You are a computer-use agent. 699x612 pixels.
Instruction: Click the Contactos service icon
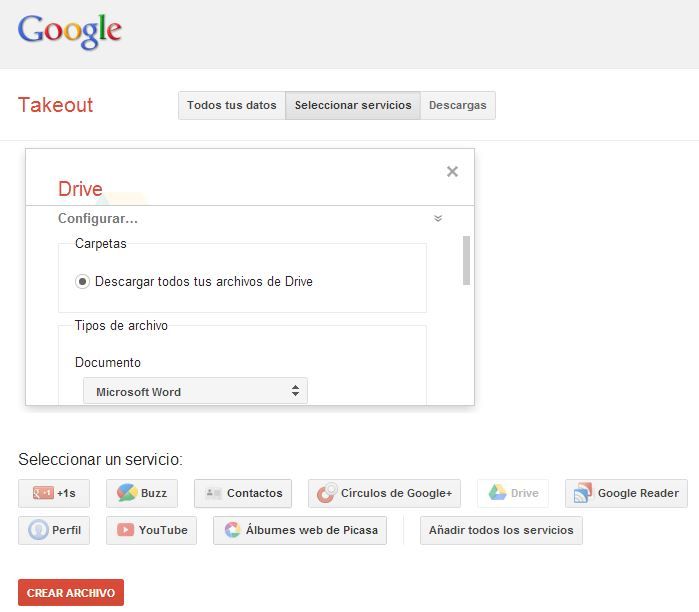pos(212,493)
